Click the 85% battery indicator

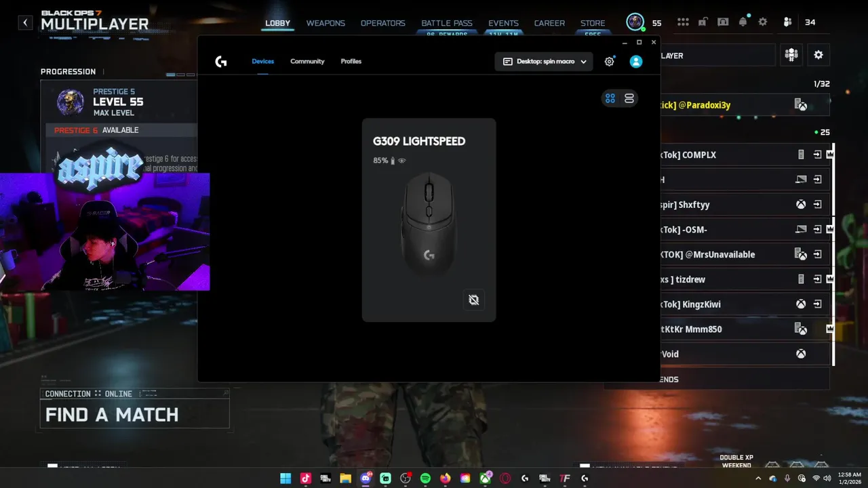click(389, 161)
